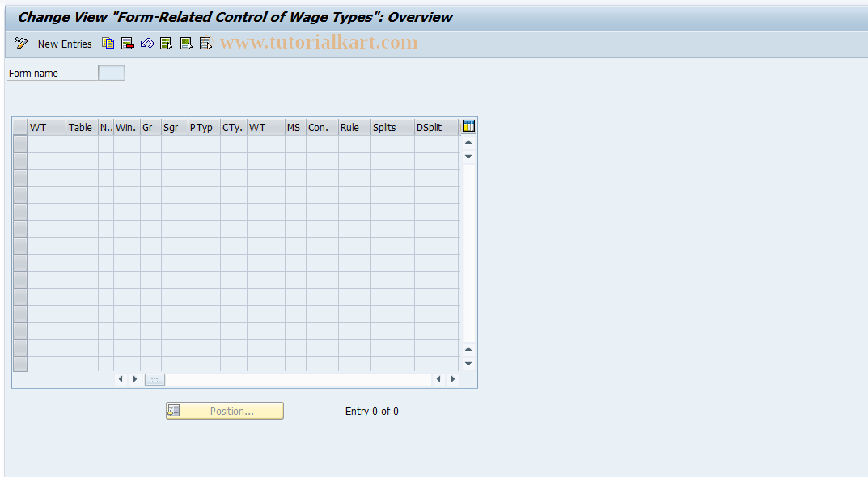Click the Entry 0 of 0 text

click(372, 412)
